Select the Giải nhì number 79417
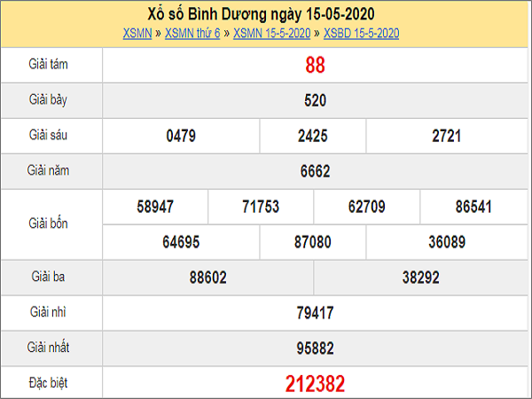The height and width of the screenshot is (399, 532). (315, 313)
